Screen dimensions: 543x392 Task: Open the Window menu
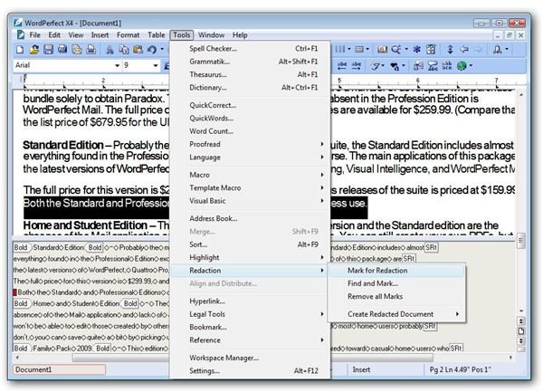pos(211,35)
